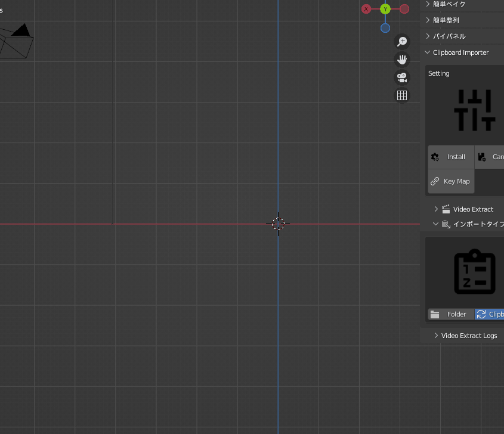Switch import source to Folder
Viewport: 504px width, 434px height.
(x=454, y=314)
